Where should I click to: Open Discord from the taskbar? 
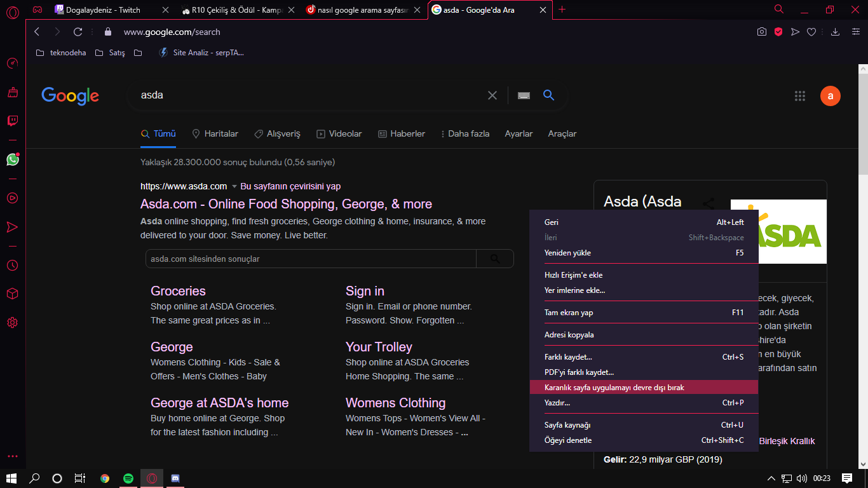click(x=175, y=478)
